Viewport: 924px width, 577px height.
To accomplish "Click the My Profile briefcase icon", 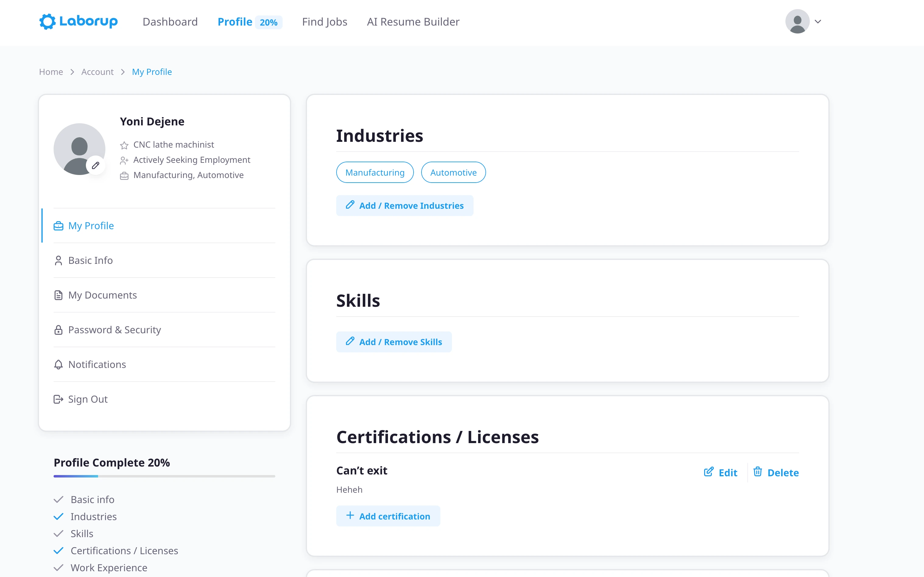I will 58,226.
